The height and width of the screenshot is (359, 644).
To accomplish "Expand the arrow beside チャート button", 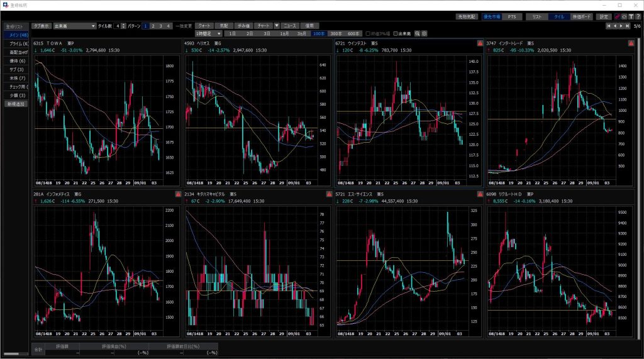I will click(x=276, y=26).
